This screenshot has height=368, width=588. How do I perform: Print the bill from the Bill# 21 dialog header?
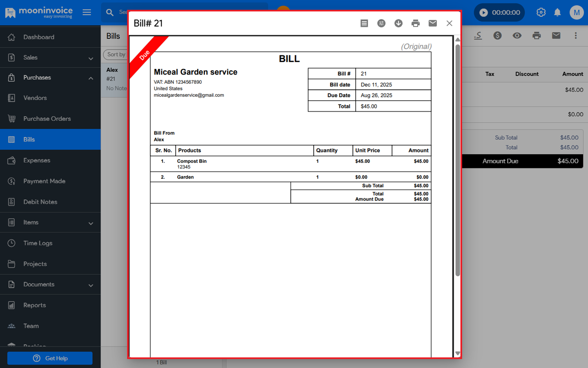(x=416, y=23)
